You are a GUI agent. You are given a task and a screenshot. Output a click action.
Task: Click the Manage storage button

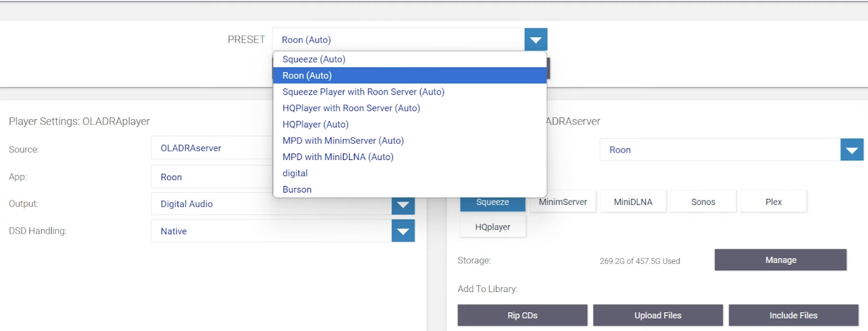(780, 260)
